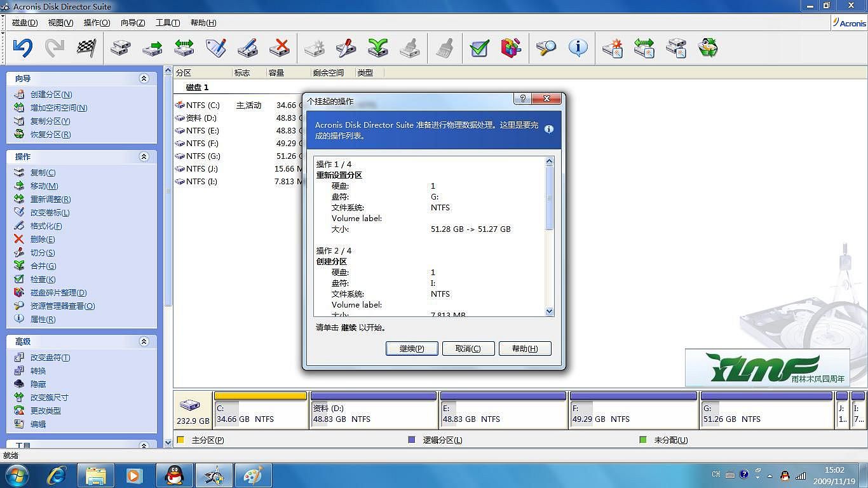
Task: Open the 视图 menu
Action: pyautogui.click(x=59, y=22)
